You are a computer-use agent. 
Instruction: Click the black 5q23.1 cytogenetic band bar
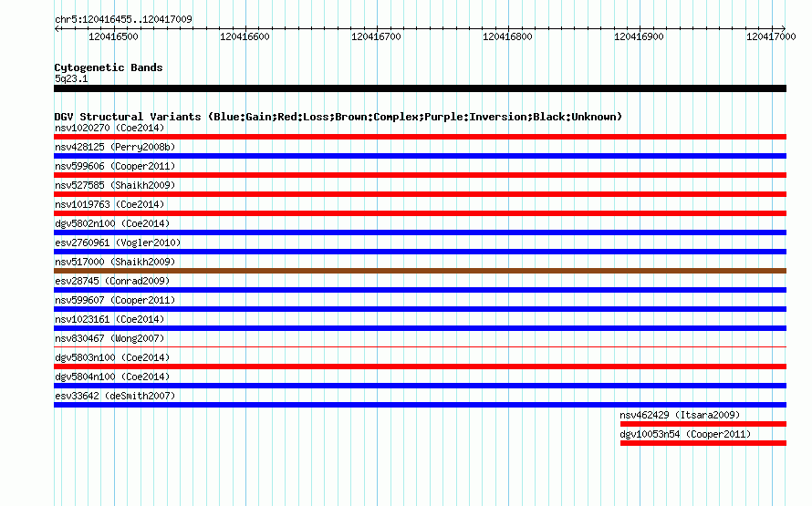coord(420,88)
